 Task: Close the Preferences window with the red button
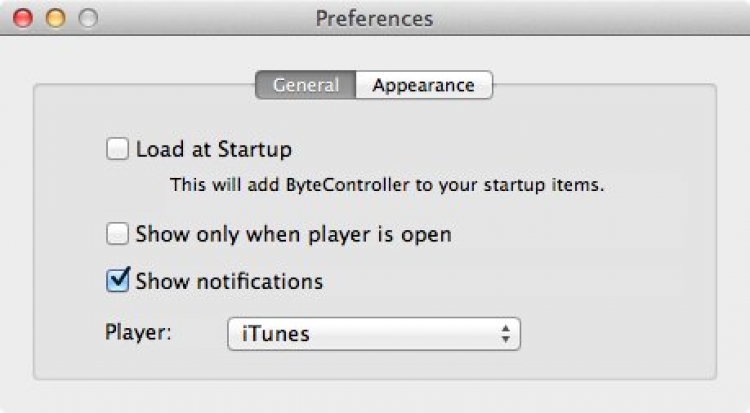23,19
